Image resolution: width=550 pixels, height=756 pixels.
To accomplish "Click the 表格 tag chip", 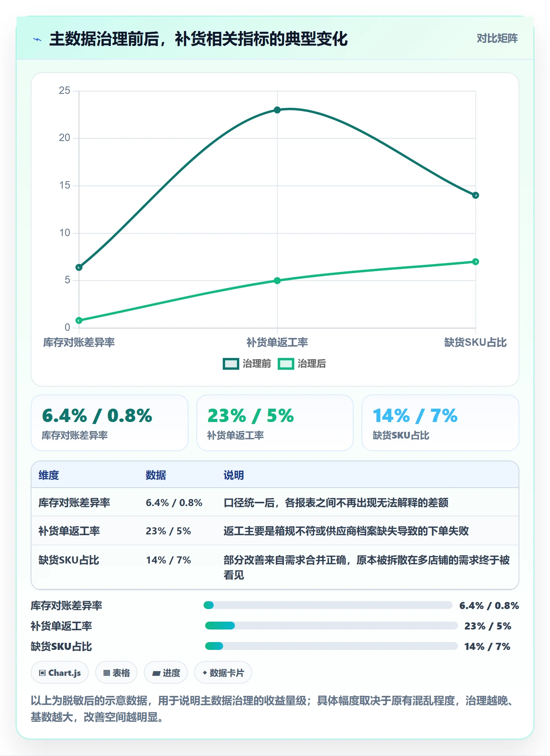I will click(116, 673).
